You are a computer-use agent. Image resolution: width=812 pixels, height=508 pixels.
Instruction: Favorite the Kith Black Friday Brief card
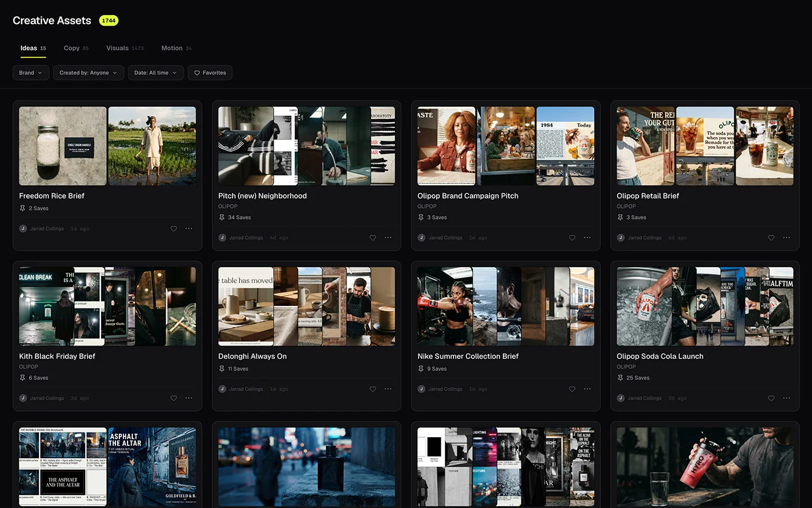point(173,398)
